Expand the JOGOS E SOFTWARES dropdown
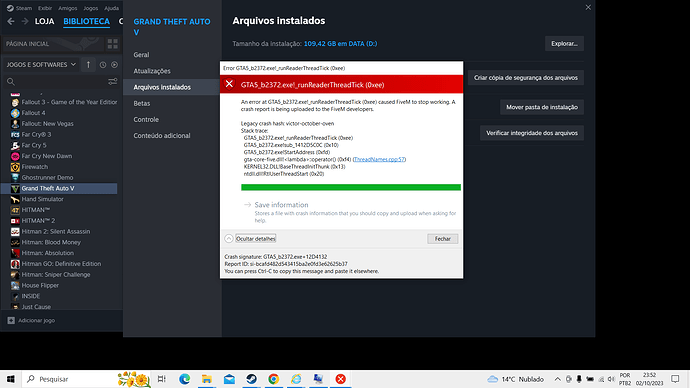Image resolution: width=690 pixels, height=388 pixels. click(41, 65)
